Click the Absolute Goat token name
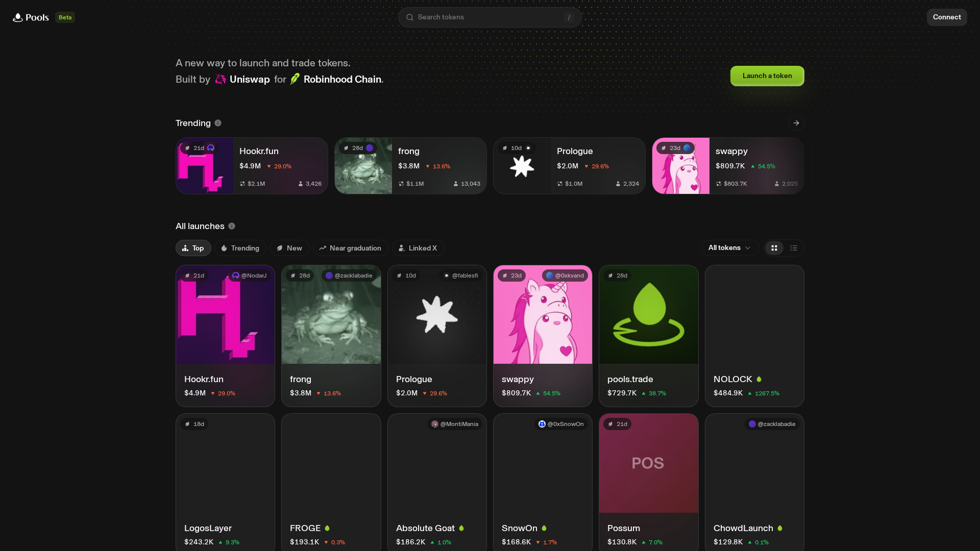This screenshot has width=980, height=551. click(x=425, y=528)
